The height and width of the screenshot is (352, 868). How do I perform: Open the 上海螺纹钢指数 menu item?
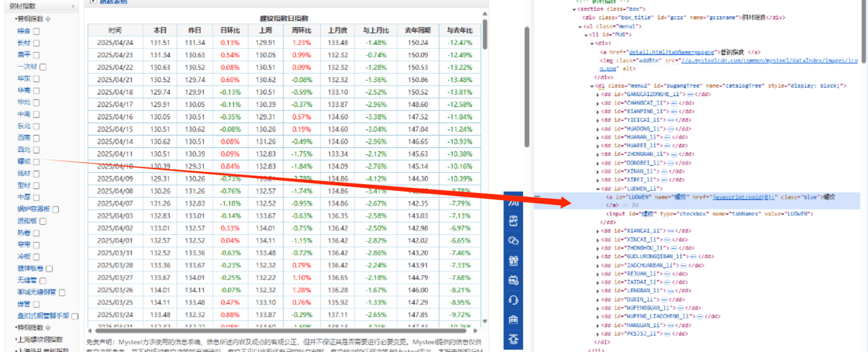(40, 339)
